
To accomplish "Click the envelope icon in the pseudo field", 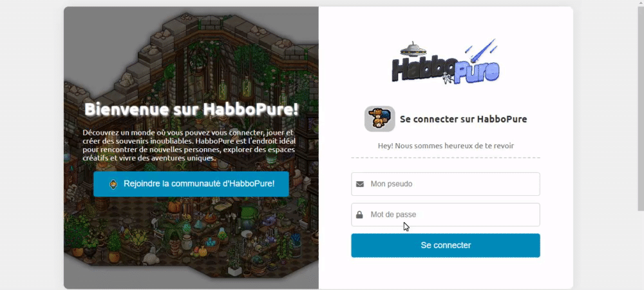I will 360,184.
